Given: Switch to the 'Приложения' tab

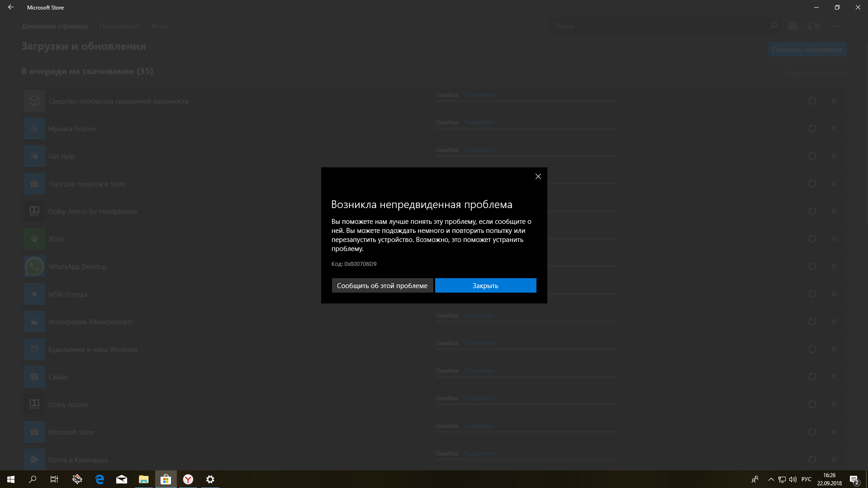Looking at the screenshot, I should pyautogui.click(x=119, y=26).
